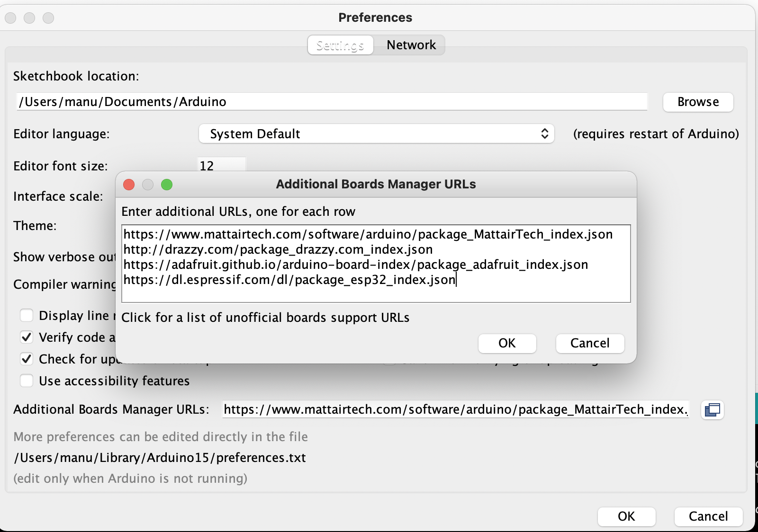Click the drazzy.com package URL line
The width and height of the screenshot is (758, 532).
point(278,249)
